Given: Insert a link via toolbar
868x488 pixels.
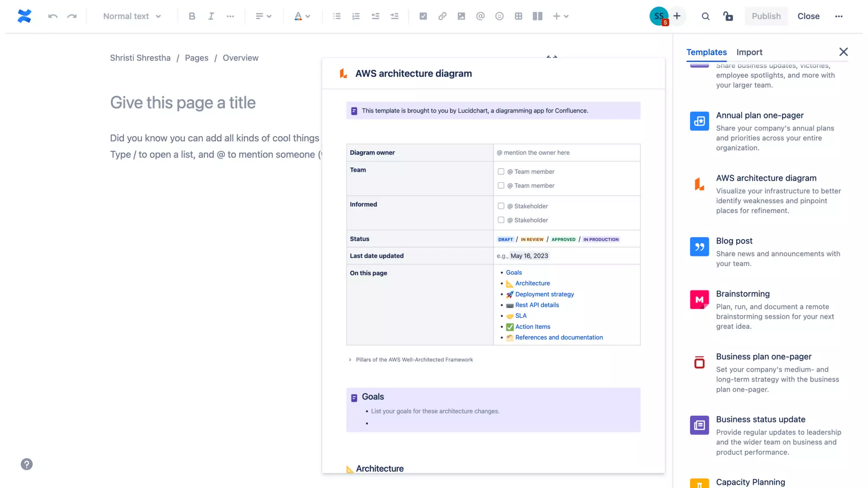Looking at the screenshot, I should click(x=442, y=16).
